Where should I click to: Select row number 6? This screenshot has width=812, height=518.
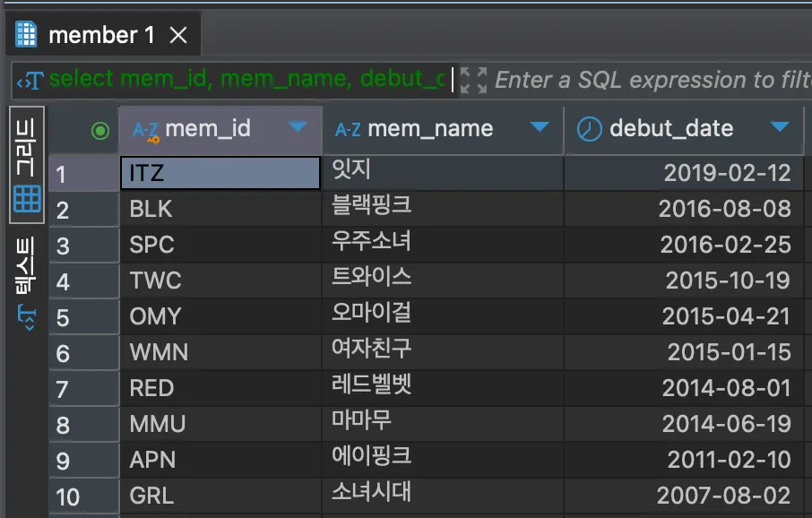(x=84, y=353)
